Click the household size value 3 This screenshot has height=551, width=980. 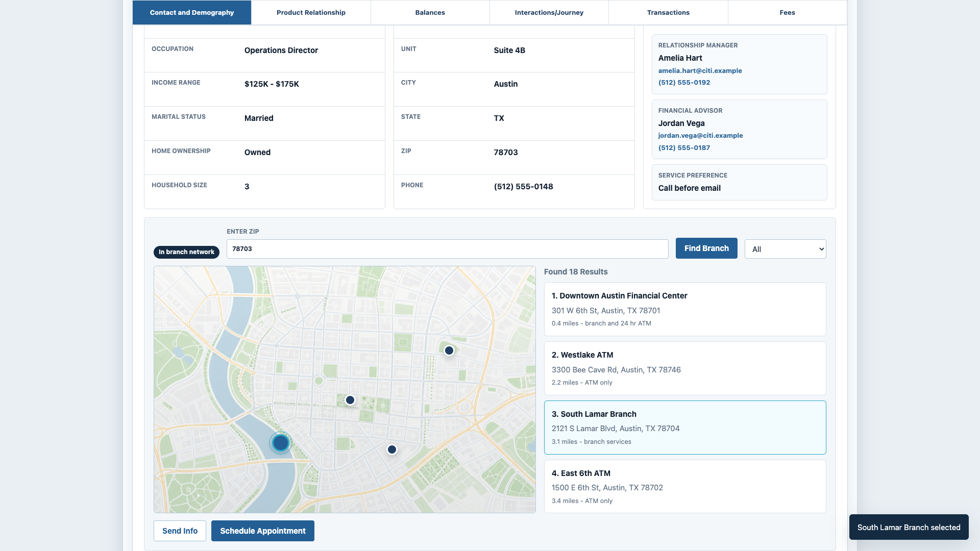click(x=247, y=186)
